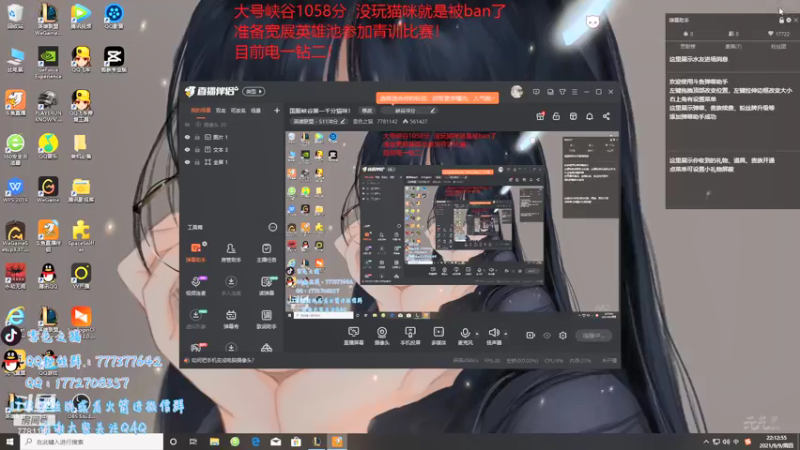Screen dimensions: 800x450
Task: Expand the microphone volume arrow
Action: 477,334
